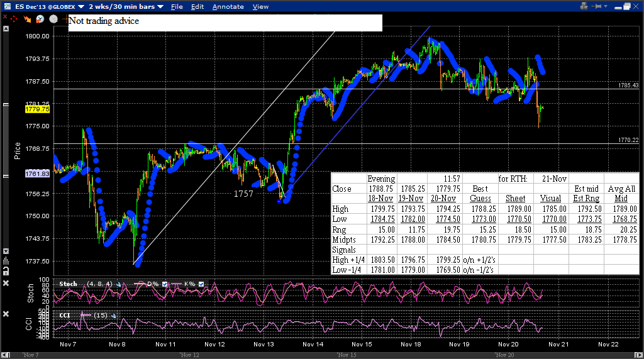The height and width of the screenshot is (359, 644).
Task: Open Stoch indicator settings wrench icon
Action: pos(118,284)
